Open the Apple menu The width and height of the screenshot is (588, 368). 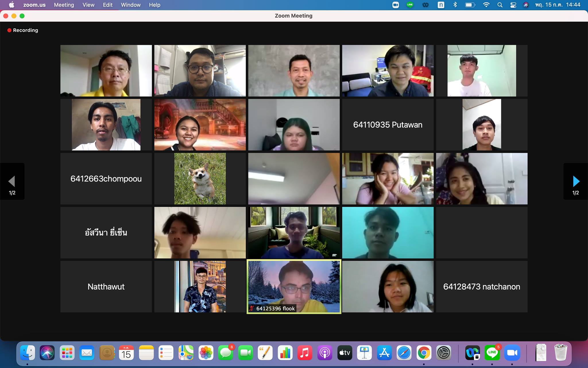[11, 5]
